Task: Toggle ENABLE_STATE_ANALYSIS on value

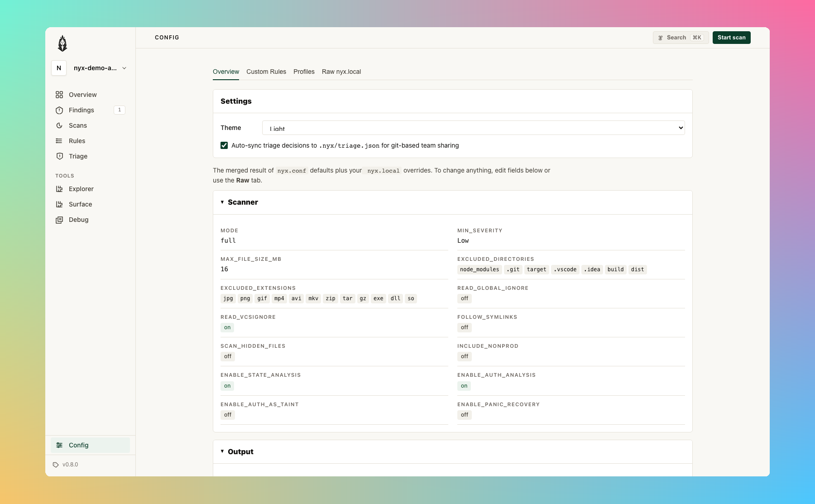Action: (227, 386)
